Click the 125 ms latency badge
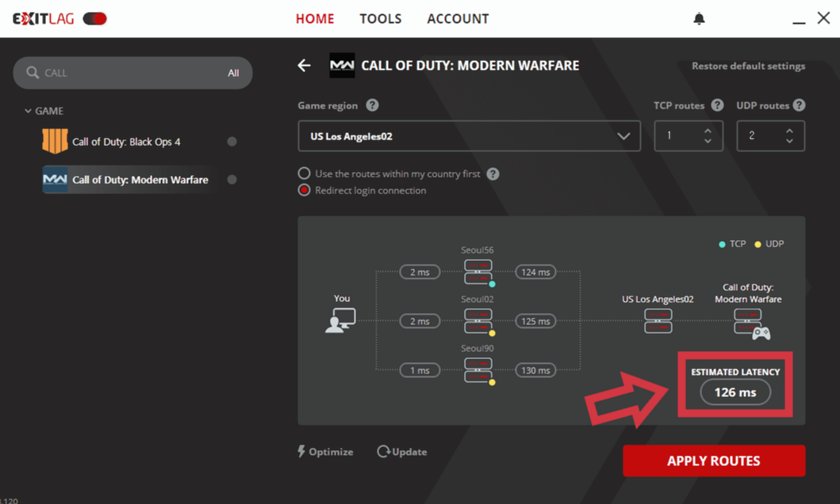 tap(535, 321)
